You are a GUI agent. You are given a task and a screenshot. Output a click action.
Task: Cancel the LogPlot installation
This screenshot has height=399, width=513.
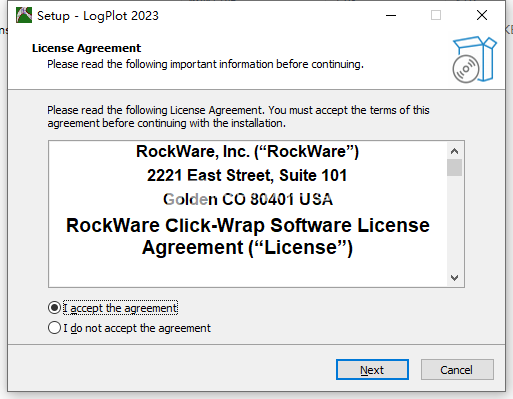click(457, 370)
